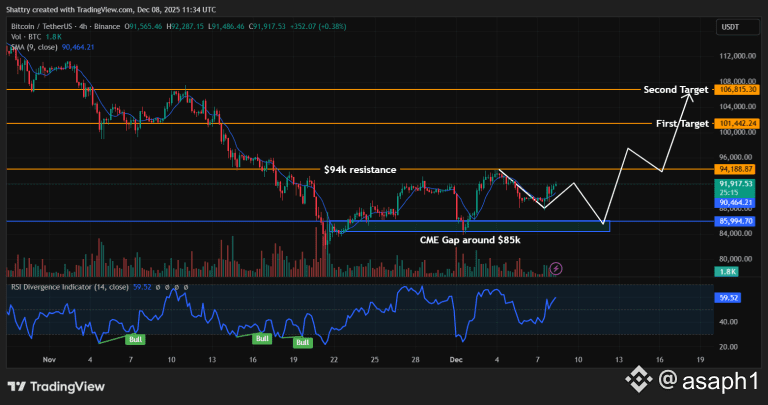Select the SMA (9, close) indicator legend
This screenshot has height=405, width=768.
(52, 47)
